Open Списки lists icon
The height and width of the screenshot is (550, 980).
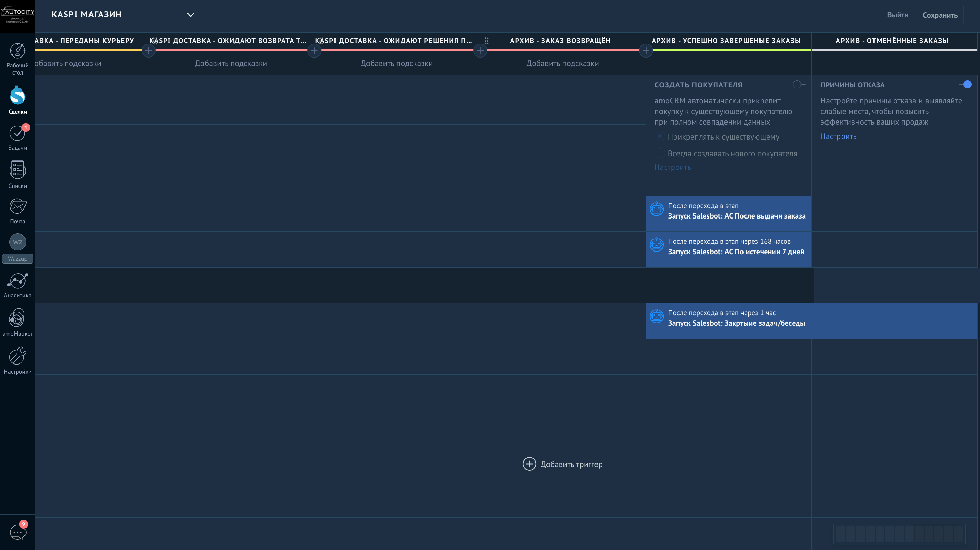click(17, 170)
